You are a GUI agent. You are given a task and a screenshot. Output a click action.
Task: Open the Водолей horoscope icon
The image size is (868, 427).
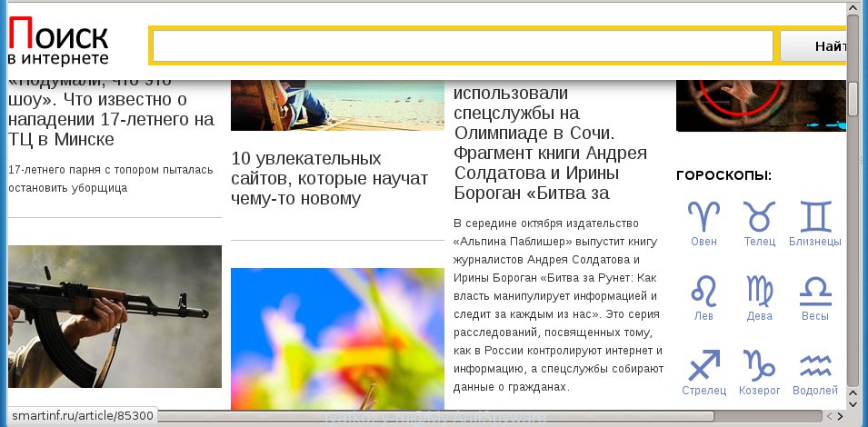pyautogui.click(x=815, y=365)
